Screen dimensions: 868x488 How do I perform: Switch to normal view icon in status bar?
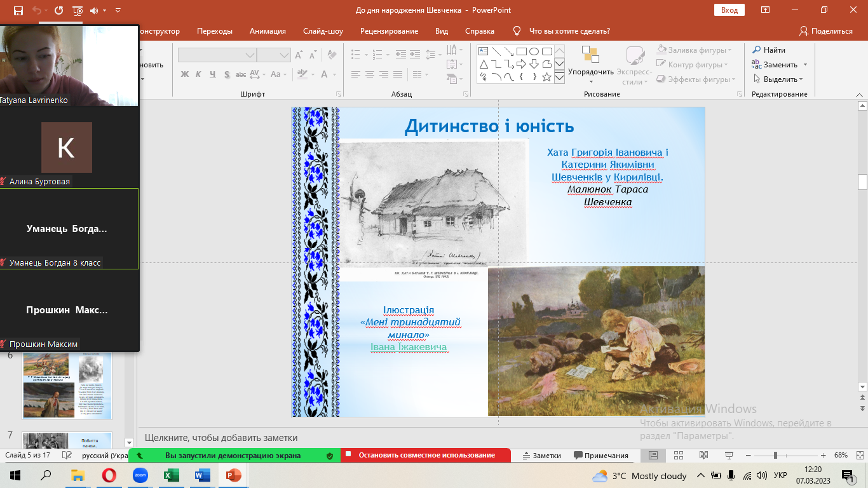coord(653,456)
